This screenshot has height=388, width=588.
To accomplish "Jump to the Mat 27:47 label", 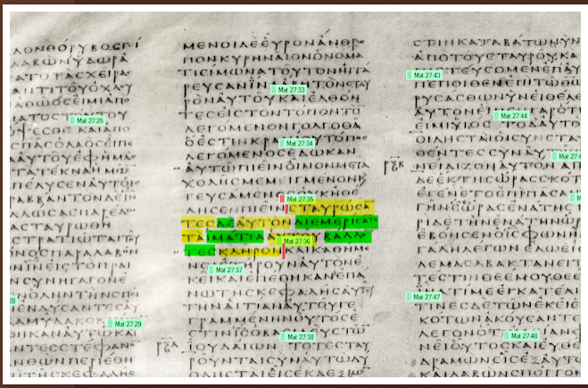I will 424,297.
